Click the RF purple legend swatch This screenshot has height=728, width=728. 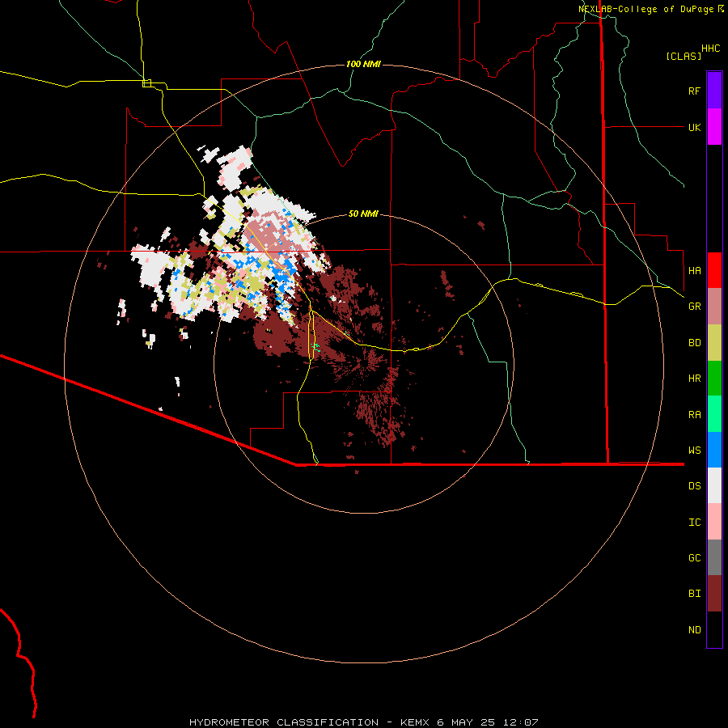714,91
